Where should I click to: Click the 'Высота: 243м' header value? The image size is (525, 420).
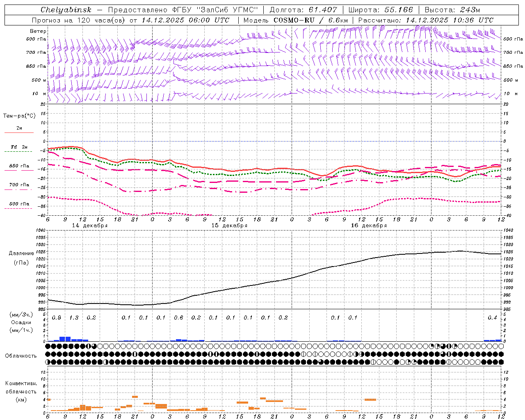[x=452, y=10]
